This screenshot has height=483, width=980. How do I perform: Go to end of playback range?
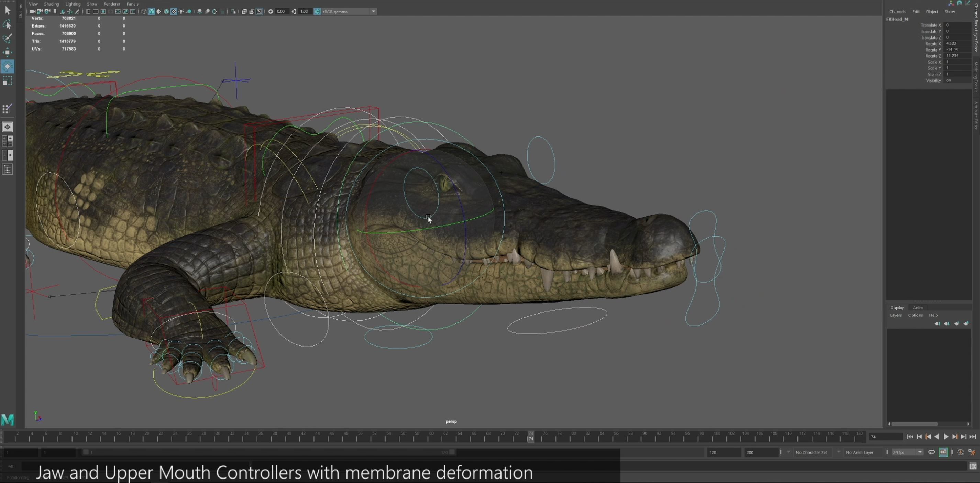pos(973,437)
